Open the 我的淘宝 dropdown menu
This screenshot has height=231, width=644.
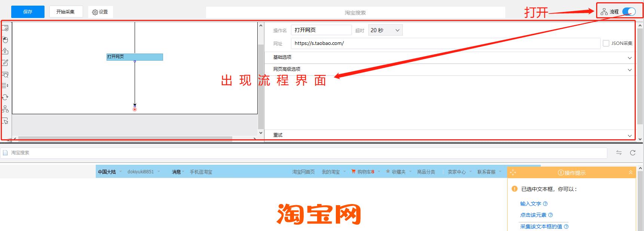tap(334, 172)
